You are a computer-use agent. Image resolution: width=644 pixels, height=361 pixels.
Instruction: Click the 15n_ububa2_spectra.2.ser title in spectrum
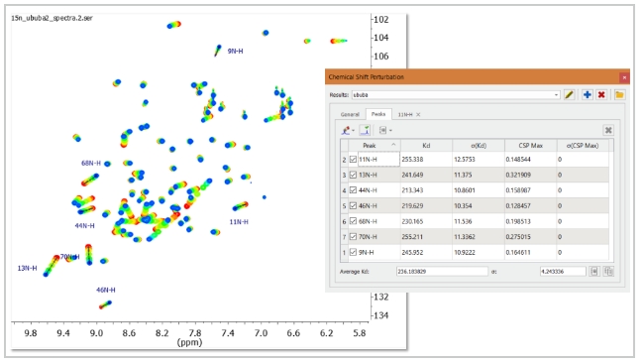tap(52, 18)
